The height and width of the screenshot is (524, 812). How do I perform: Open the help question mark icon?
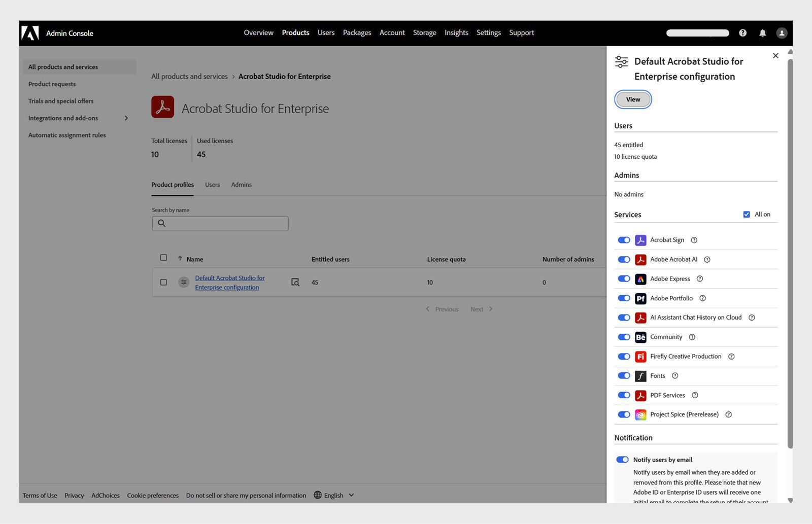[742, 33]
